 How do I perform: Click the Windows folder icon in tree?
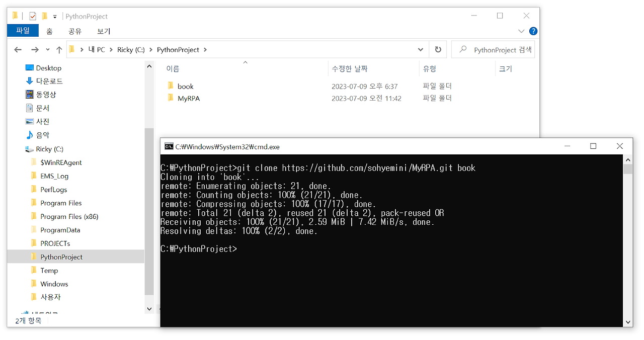pyautogui.click(x=34, y=284)
